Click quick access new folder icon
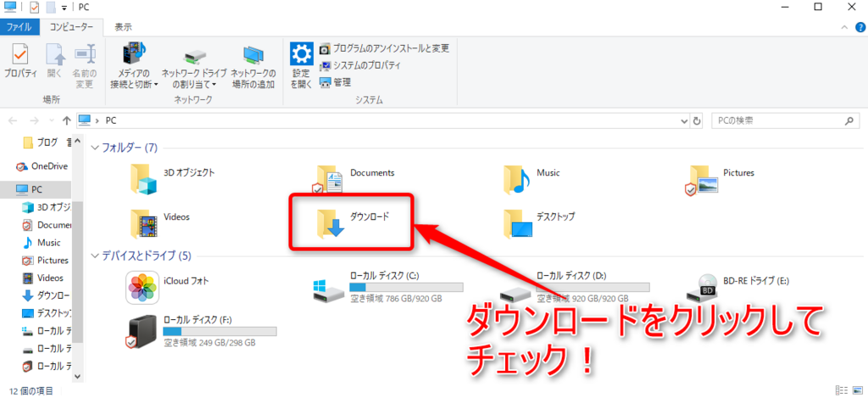This screenshot has width=868, height=398. pos(50,8)
